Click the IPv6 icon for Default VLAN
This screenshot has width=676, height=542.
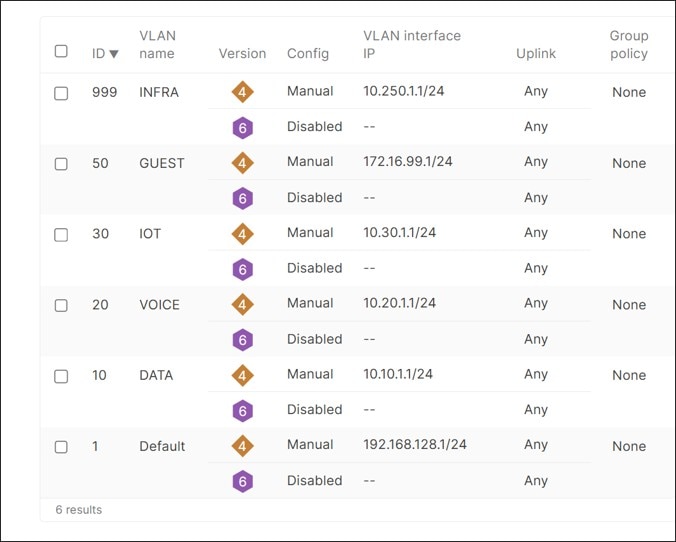[242, 481]
